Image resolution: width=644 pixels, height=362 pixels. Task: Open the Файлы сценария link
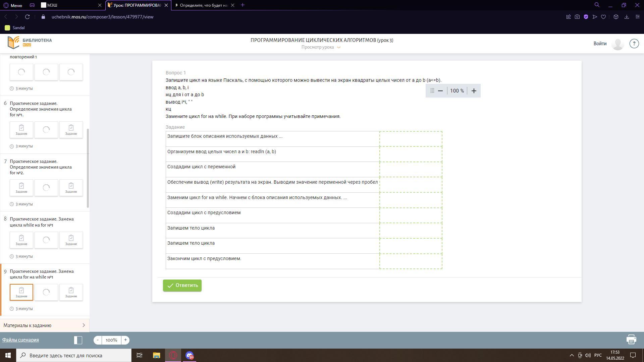coord(20,340)
